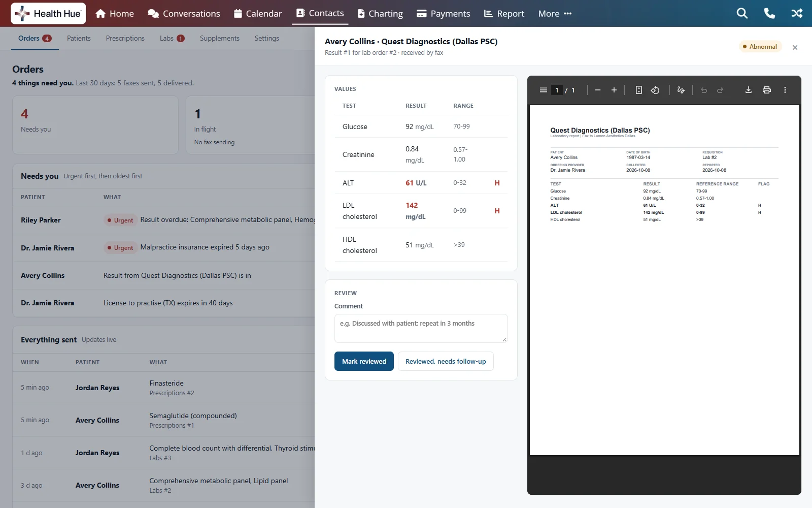
Task: Open Semaglutide (compounded) sent item
Action: point(164,420)
